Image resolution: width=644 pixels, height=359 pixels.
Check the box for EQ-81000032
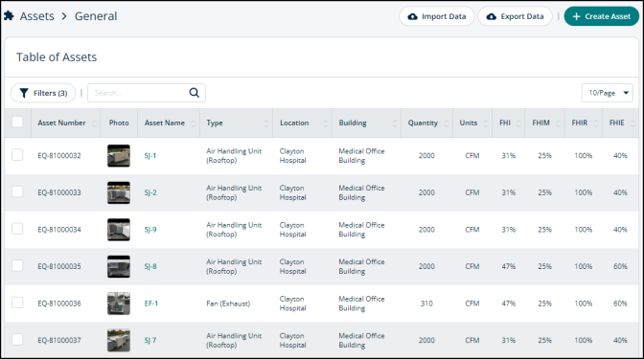click(17, 155)
